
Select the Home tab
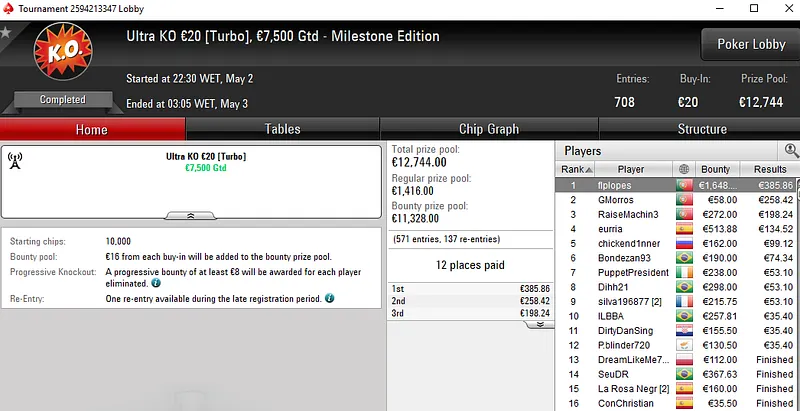tap(91, 129)
